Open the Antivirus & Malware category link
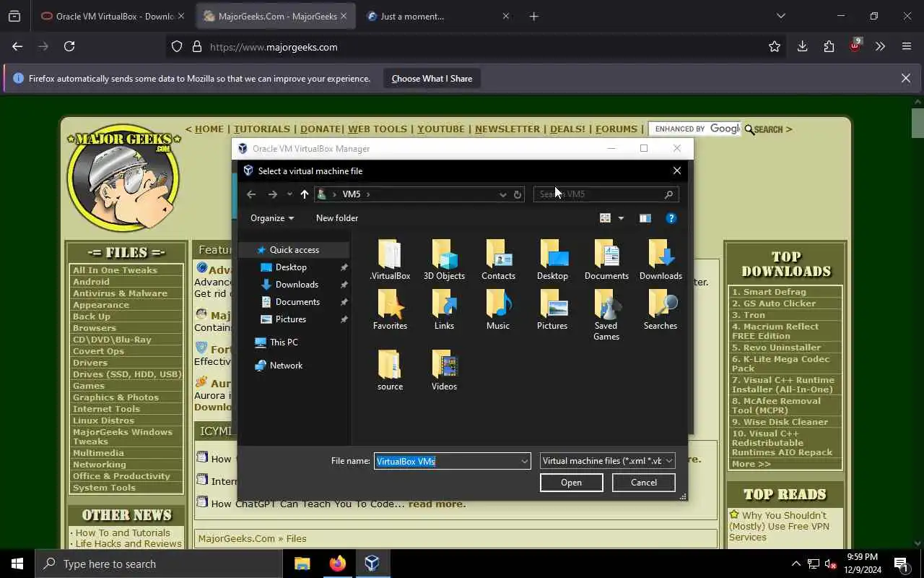 (x=120, y=293)
